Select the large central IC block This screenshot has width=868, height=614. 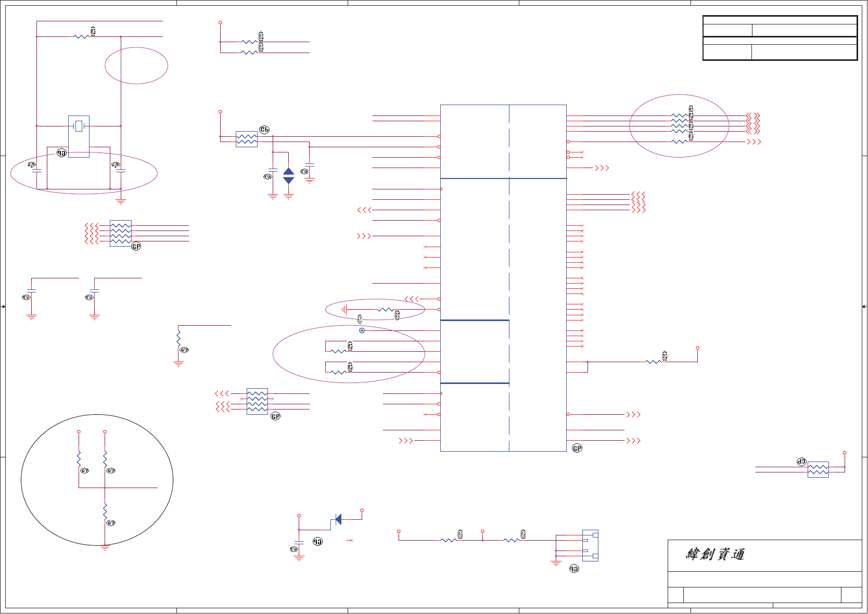(503, 278)
